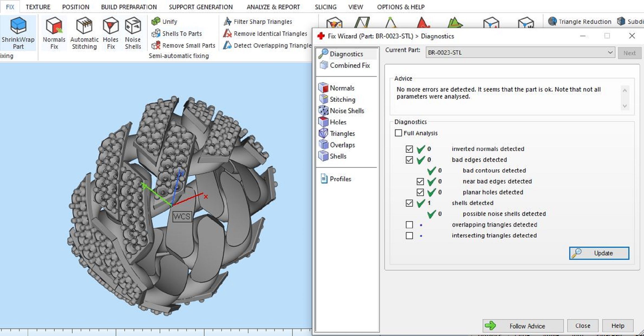Click the ShrinkWrap Part icon
This screenshot has width=644, height=336.
[18, 26]
